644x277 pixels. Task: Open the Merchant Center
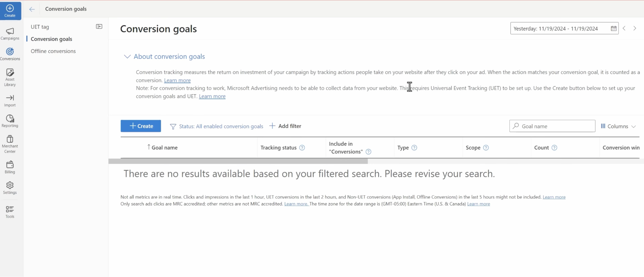tap(10, 144)
